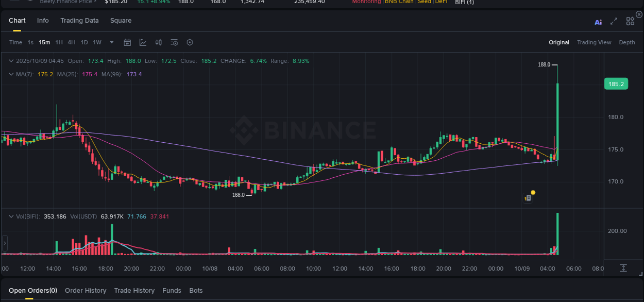Open the chart type selector icon
Image resolution: width=644 pixels, height=302 pixels.
[143, 42]
